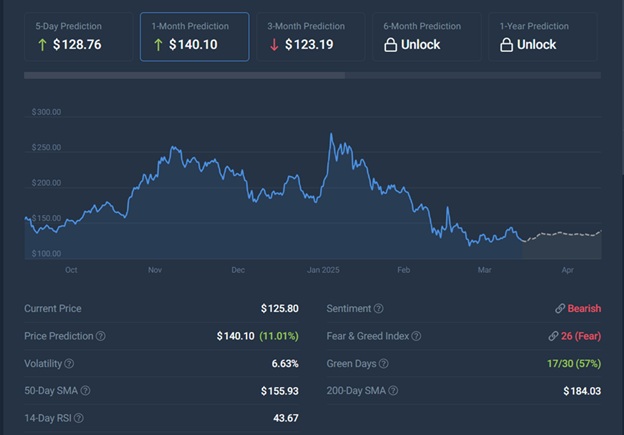Click the Volatility info question mark

click(70, 363)
